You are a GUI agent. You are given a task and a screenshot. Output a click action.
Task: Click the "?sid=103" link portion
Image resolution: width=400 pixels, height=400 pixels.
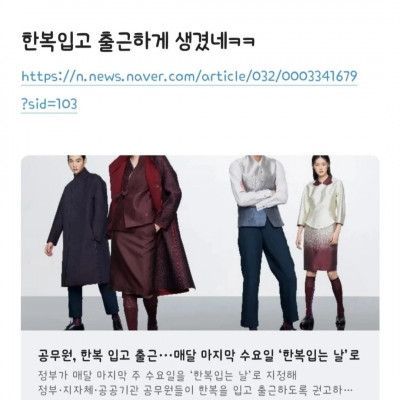click(x=49, y=104)
